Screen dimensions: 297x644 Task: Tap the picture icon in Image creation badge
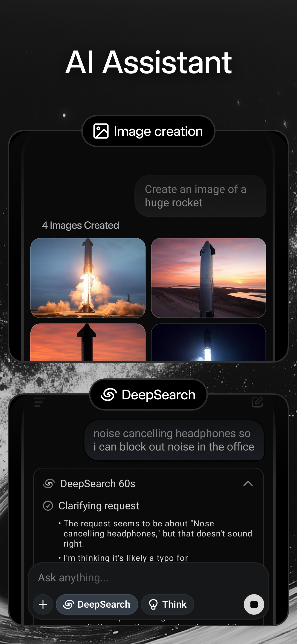[101, 131]
